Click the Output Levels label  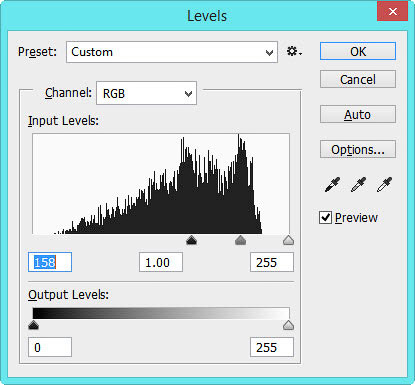pyautogui.click(x=68, y=295)
